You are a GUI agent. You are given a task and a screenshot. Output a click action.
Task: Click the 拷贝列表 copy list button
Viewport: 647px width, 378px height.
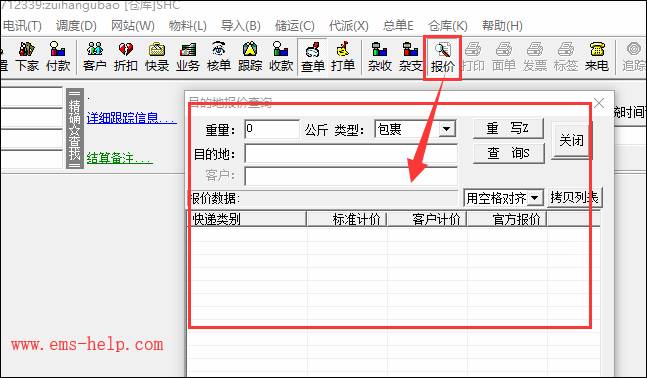point(574,198)
